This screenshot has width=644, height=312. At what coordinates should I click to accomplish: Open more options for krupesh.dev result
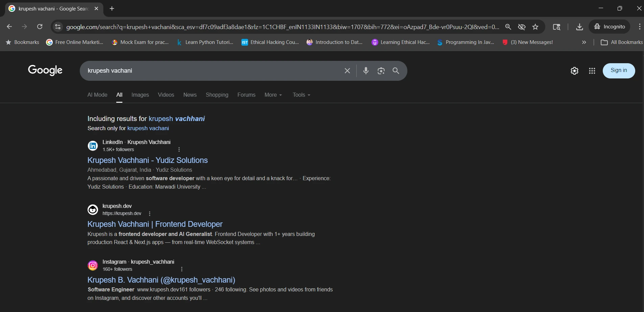coord(149,214)
